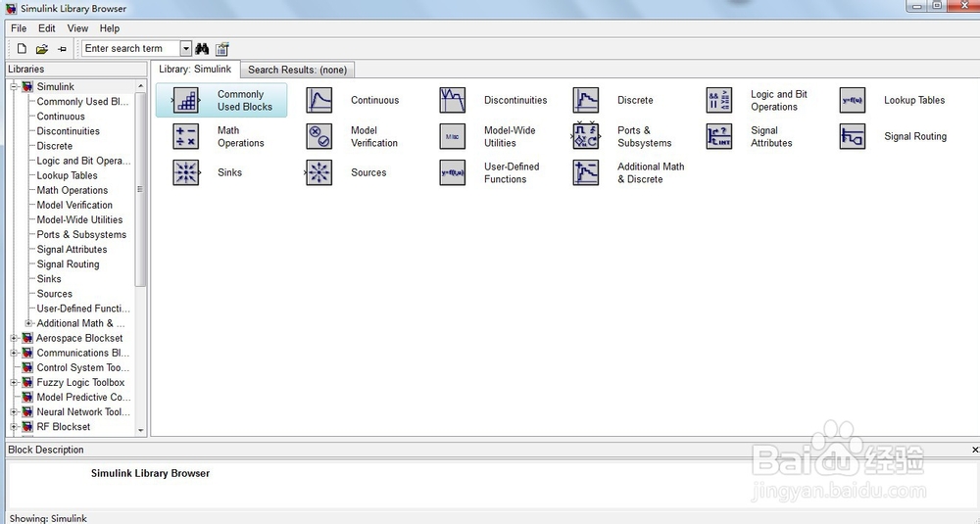Select Sources in libraries tree
The image size is (980, 524).
click(54, 294)
